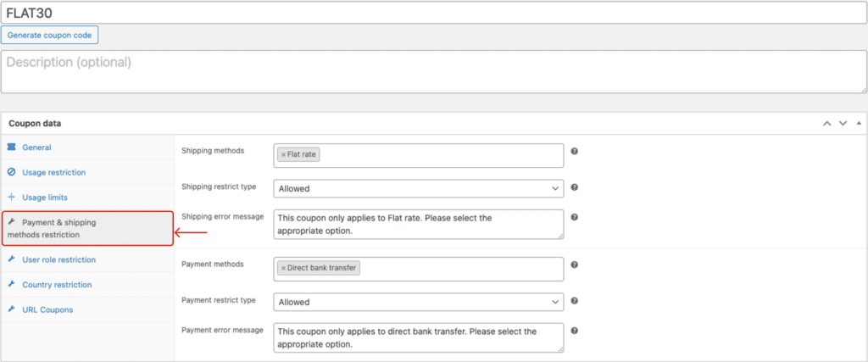Click help icon next to Shipping methods
This screenshot has width=868, height=362.
pos(575,152)
